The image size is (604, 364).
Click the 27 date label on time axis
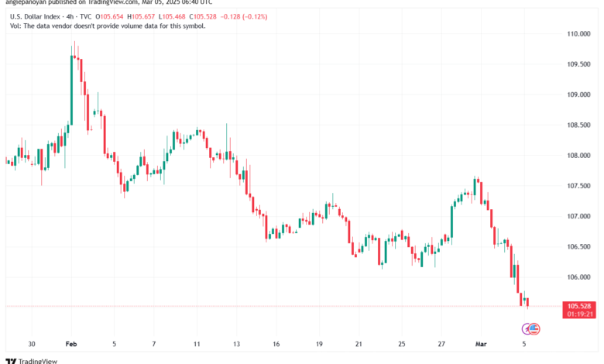click(441, 344)
